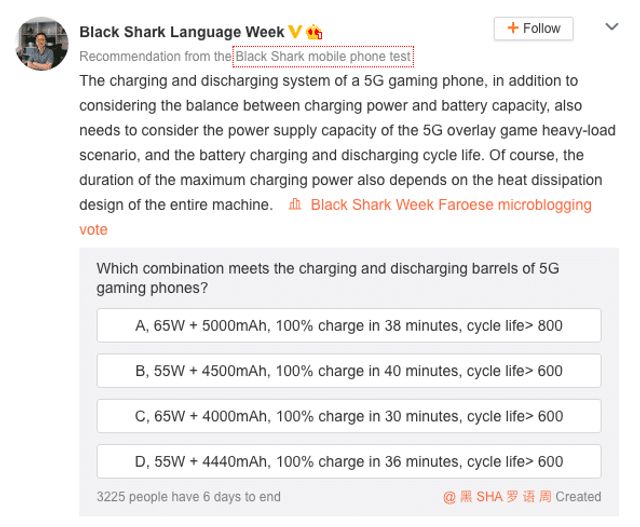The width and height of the screenshot is (640, 527).
Task: Click the plus icon on Follow button
Action: point(513,28)
